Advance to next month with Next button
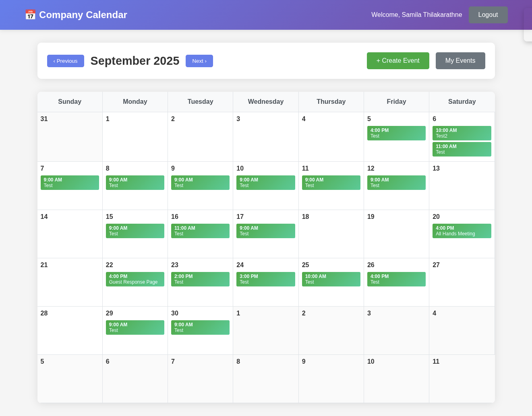 (199, 61)
